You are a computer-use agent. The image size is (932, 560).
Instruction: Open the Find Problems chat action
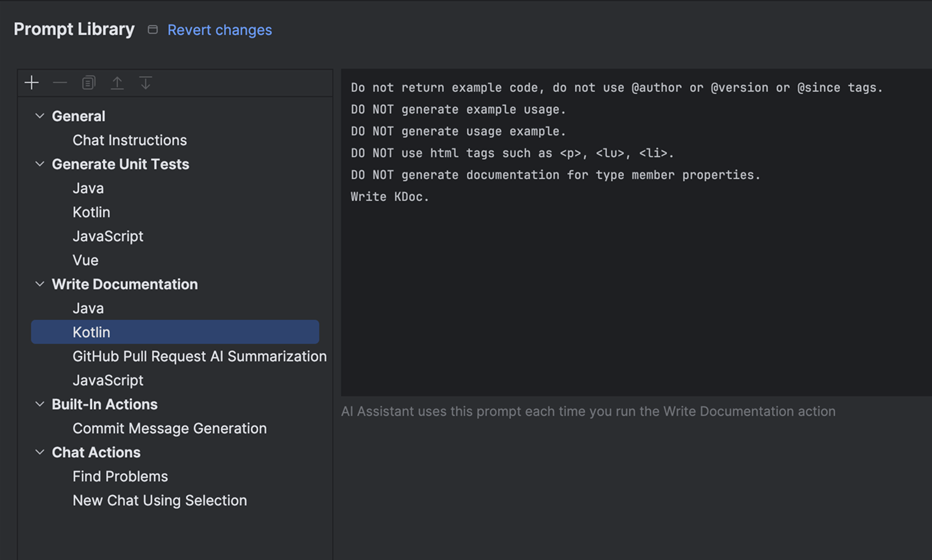click(x=120, y=477)
